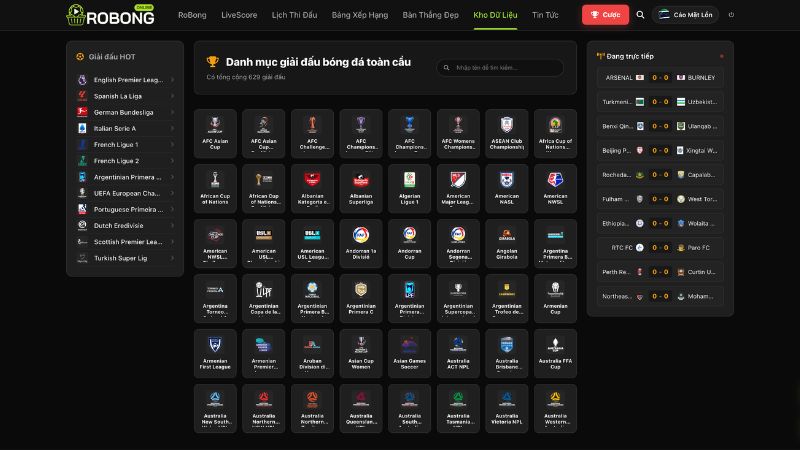Expand the Spanish La Liga arrow
The height and width of the screenshot is (450, 800).
point(172,96)
